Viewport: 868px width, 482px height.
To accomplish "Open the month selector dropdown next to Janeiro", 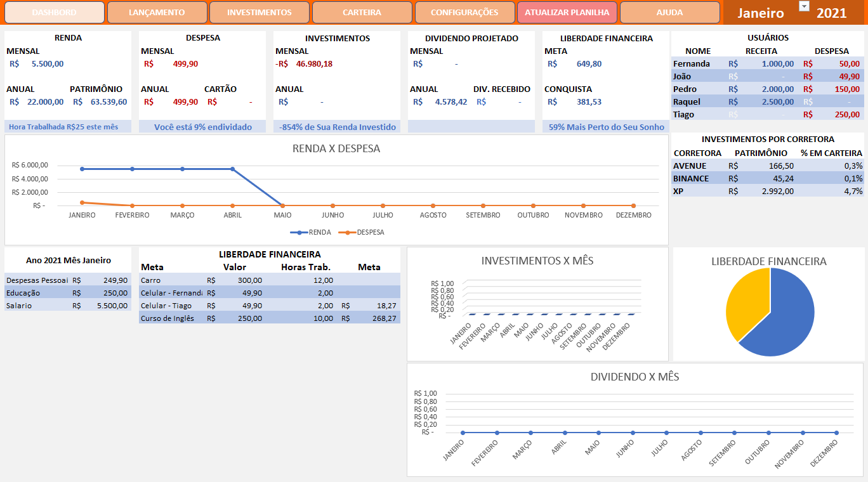I will click(803, 6).
